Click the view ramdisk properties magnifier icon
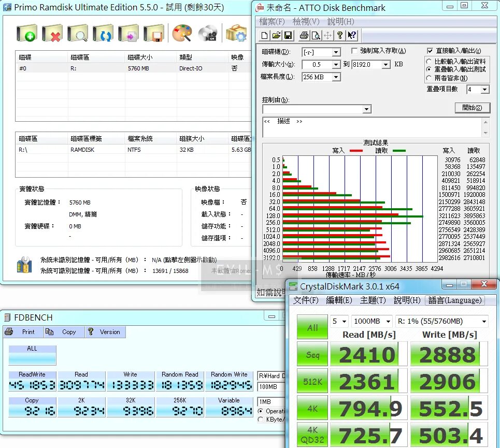The height and width of the screenshot is (448, 500). tap(78, 33)
